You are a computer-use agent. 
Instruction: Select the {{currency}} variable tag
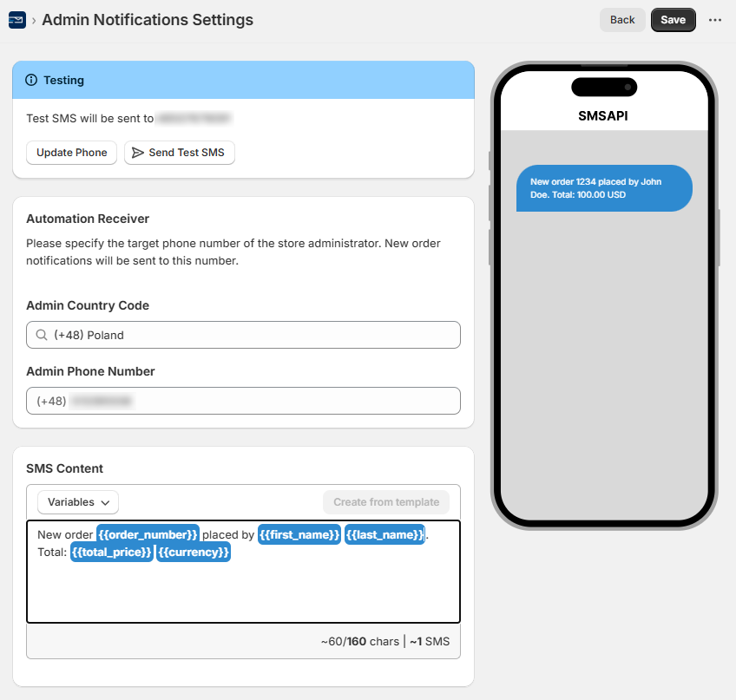[194, 553]
